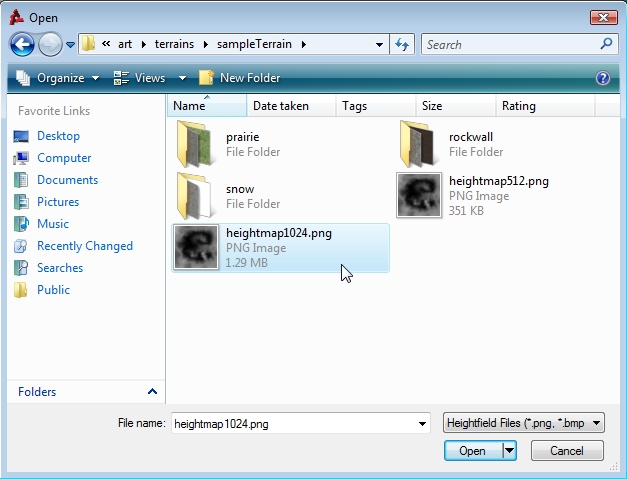Click the search magnifier icon

click(606, 44)
